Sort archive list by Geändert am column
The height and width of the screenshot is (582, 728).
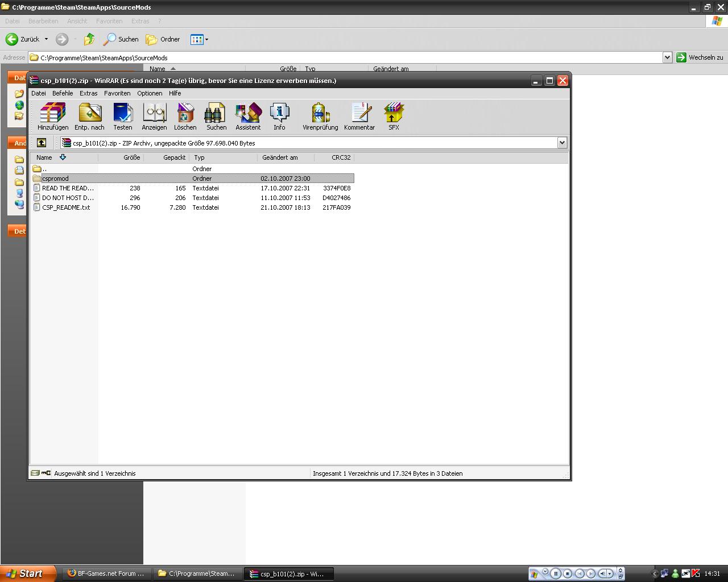286,157
